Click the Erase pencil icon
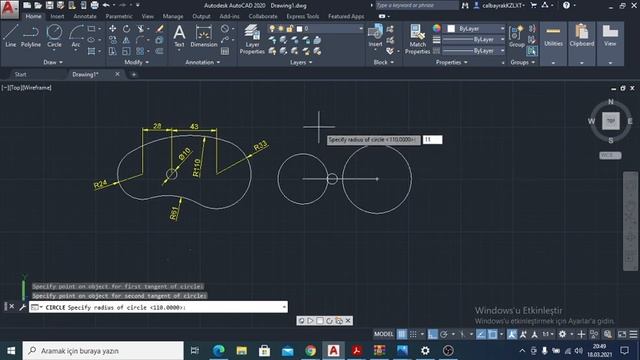The image size is (640, 360). click(160, 29)
